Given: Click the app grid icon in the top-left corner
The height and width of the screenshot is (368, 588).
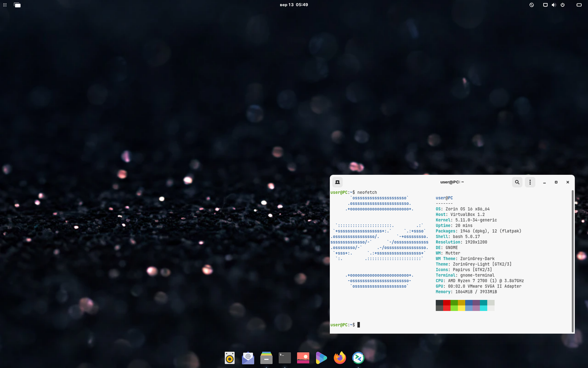Looking at the screenshot, I should (5, 5).
